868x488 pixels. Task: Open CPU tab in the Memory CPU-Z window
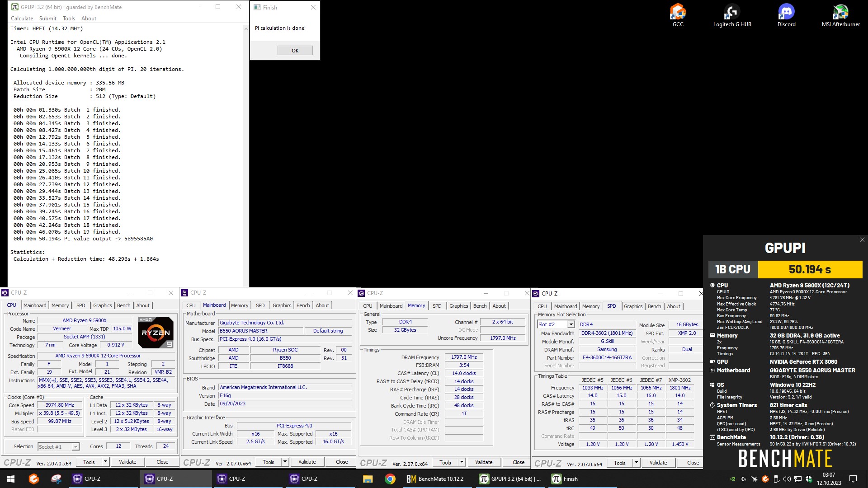point(368,306)
